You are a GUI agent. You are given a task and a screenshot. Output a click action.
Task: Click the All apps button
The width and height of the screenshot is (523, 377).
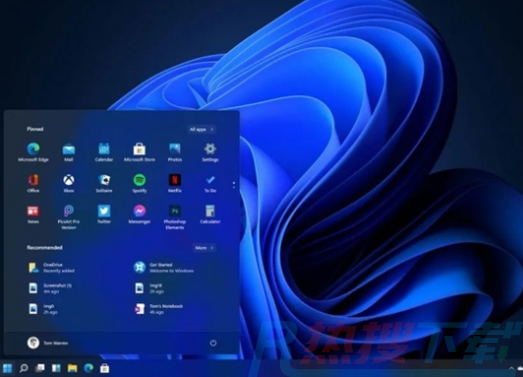point(201,129)
